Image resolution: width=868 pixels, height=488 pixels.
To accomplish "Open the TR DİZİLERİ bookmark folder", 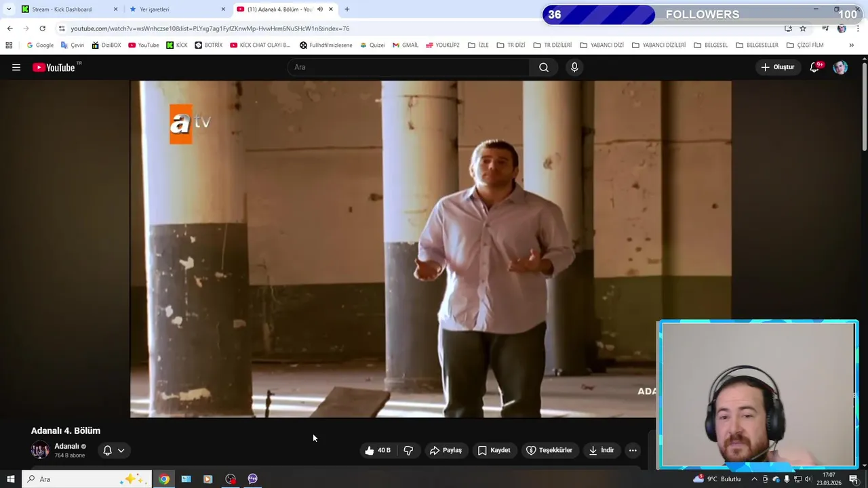I will click(553, 45).
